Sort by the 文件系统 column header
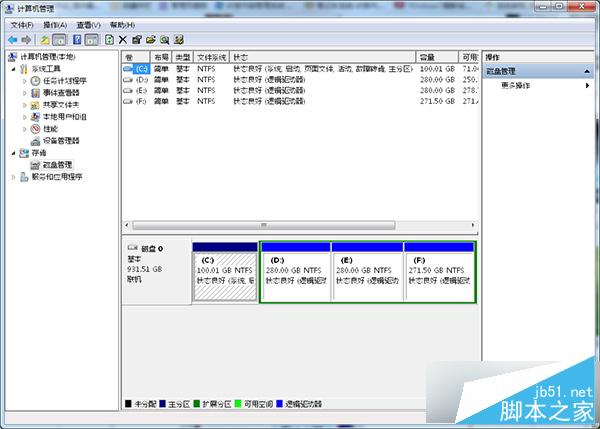This screenshot has width=600, height=429. (x=211, y=57)
